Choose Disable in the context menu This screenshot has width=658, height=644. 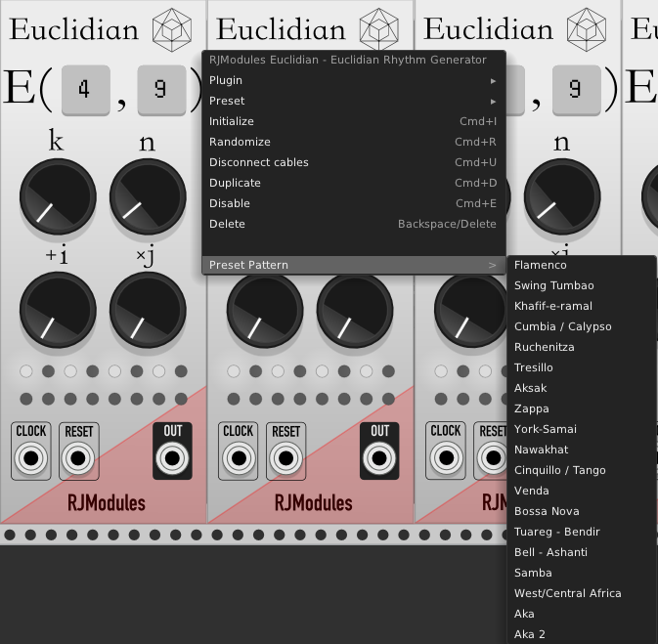pyautogui.click(x=353, y=203)
